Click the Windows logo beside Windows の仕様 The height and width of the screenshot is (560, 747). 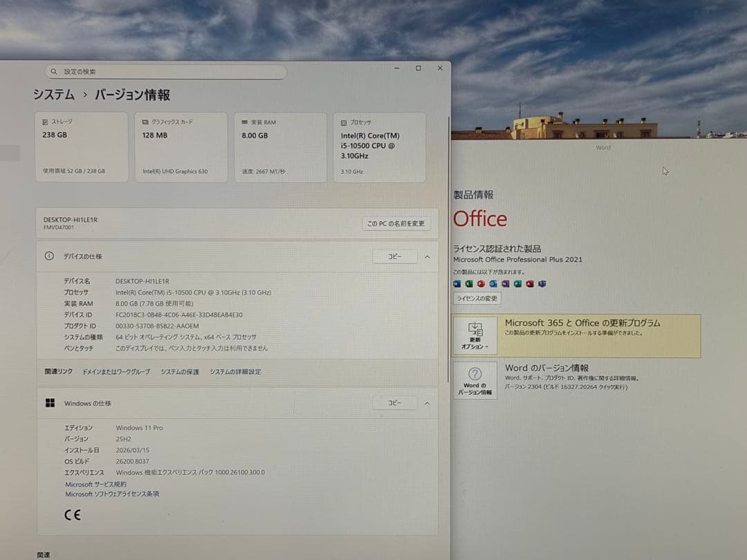click(50, 403)
